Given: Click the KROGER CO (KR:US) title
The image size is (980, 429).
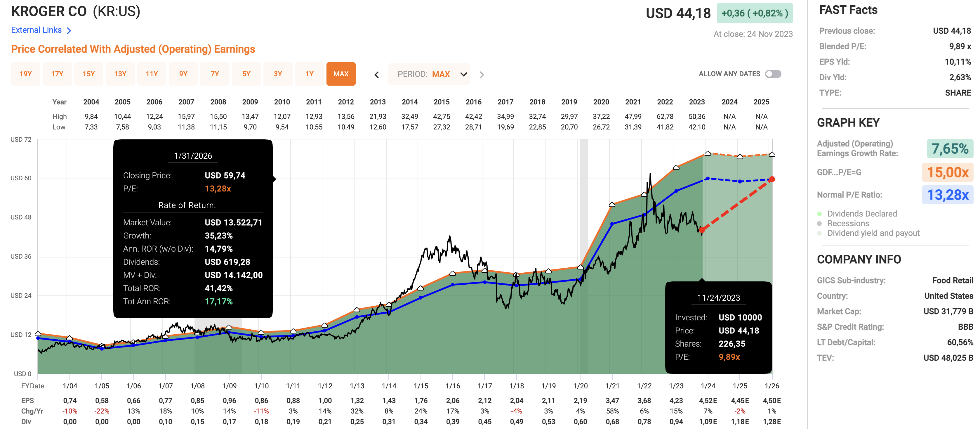Looking at the screenshot, I should [x=76, y=11].
